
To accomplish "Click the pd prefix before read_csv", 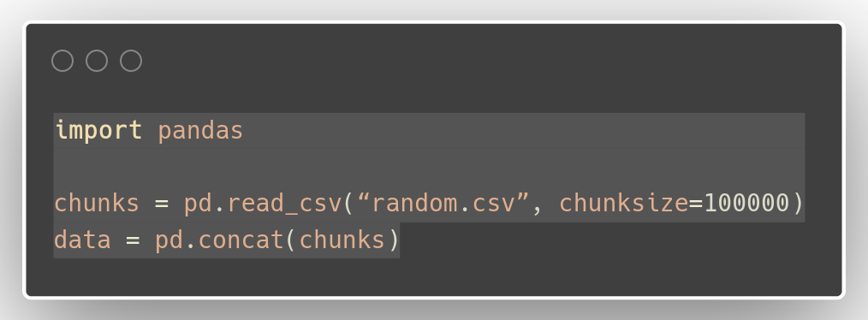I will click(198, 204).
